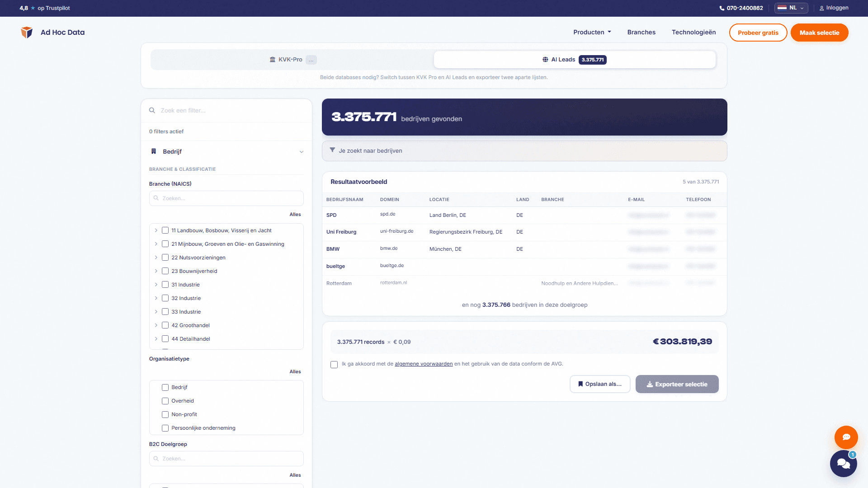
Task: Click the globe icon on AI Leads
Action: tap(545, 60)
